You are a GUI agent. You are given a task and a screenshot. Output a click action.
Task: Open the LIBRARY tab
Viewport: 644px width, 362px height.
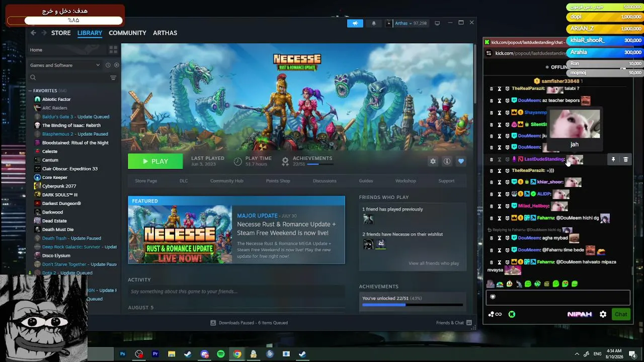[90, 33]
